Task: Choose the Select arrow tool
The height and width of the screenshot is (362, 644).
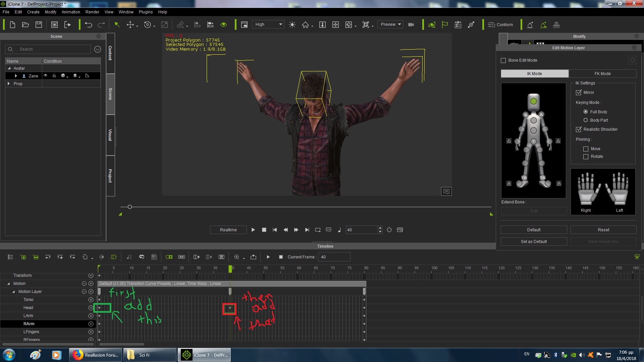Action: pyautogui.click(x=117, y=24)
